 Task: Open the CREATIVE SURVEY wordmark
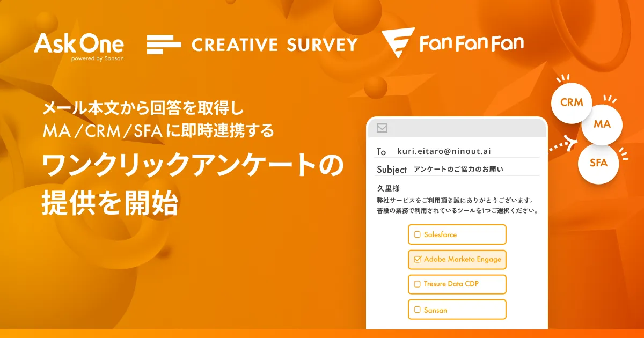pos(274,45)
